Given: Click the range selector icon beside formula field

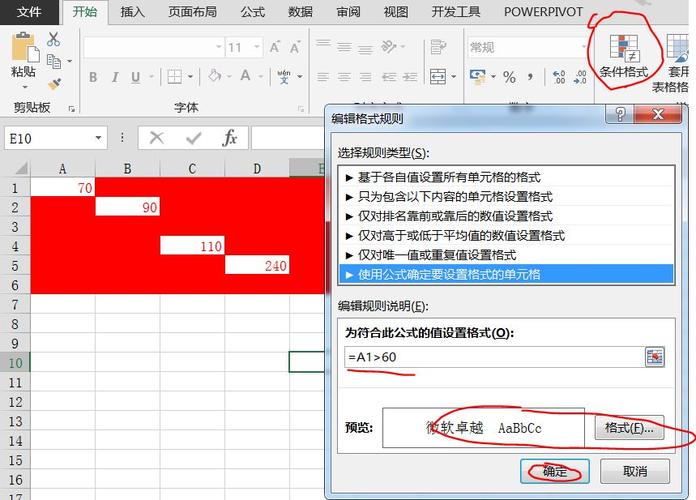Looking at the screenshot, I should point(655,357).
